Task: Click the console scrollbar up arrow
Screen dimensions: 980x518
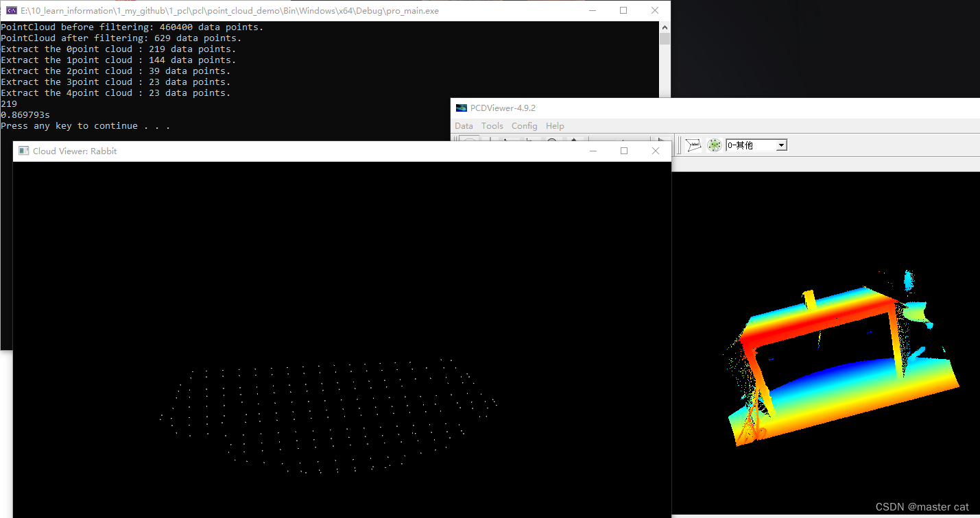Action: (x=665, y=27)
